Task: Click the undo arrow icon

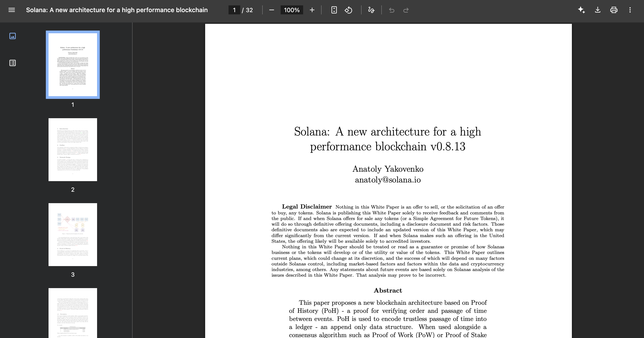Action: point(391,10)
